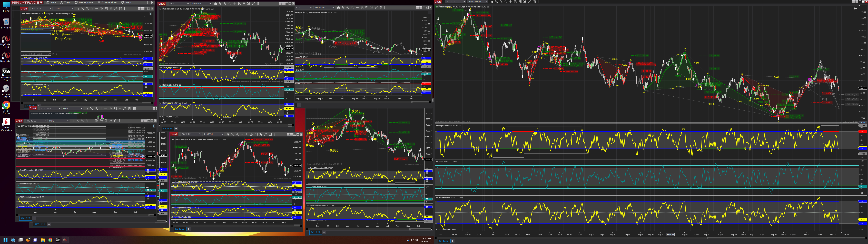
Task: Open Strategies icon on CL chart toolbar
Action: (534, 2)
